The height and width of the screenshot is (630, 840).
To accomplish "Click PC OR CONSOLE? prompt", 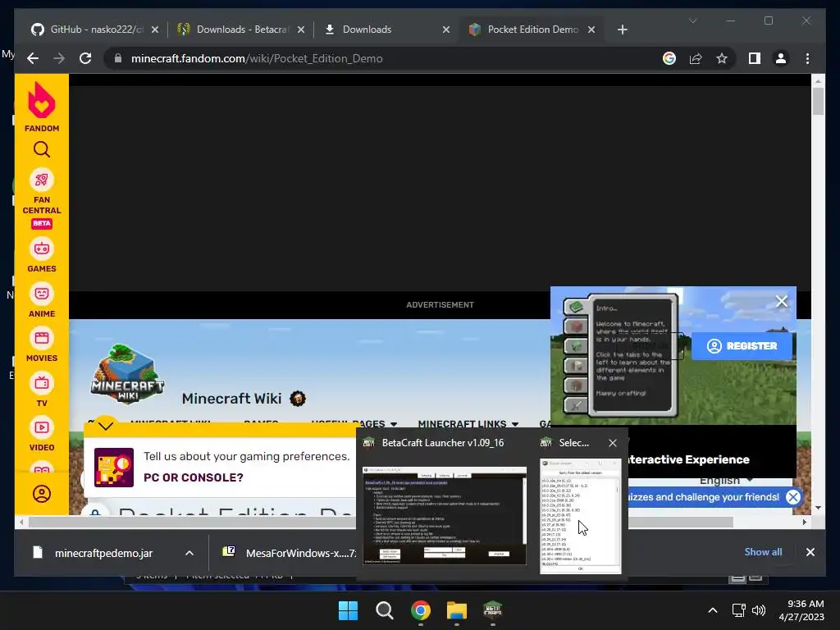I will click(194, 477).
